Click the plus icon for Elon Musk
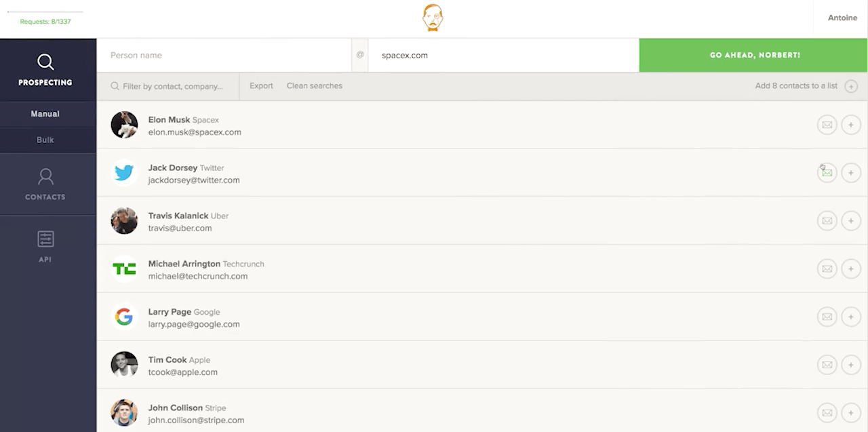The width and height of the screenshot is (868, 432). coord(851,125)
